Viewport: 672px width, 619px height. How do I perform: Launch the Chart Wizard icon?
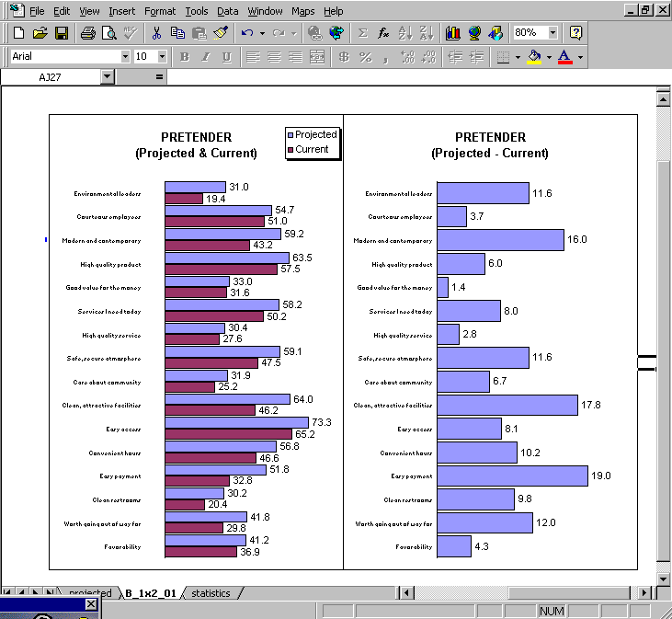pyautogui.click(x=453, y=33)
